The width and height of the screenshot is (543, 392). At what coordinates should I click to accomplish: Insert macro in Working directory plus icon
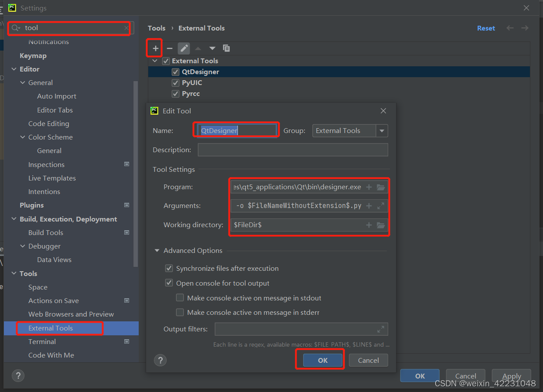(x=369, y=225)
